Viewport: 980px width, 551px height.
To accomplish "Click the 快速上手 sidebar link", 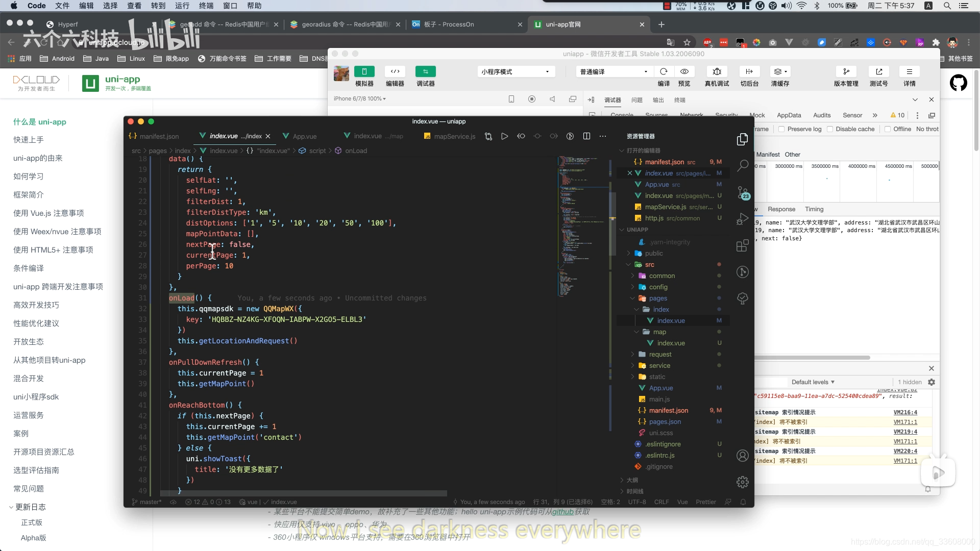I will tap(29, 140).
